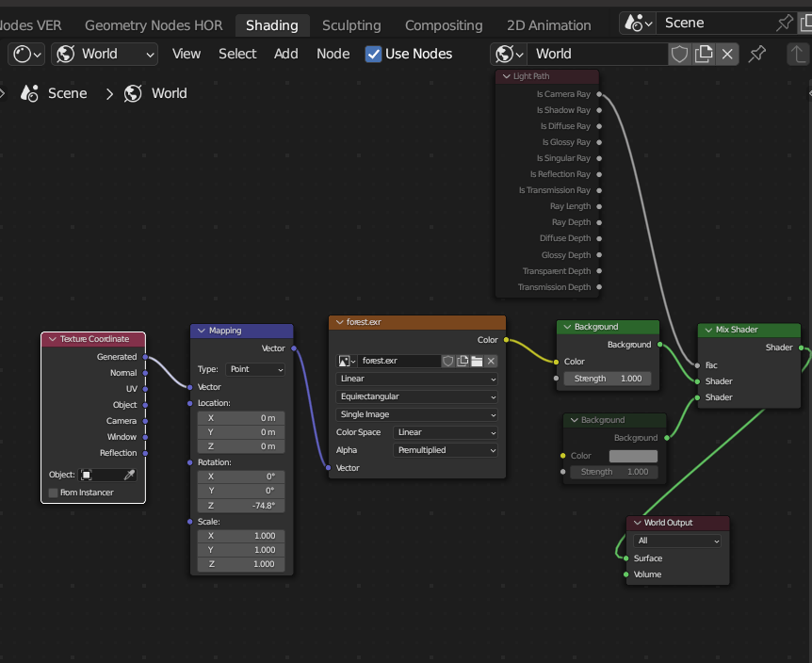Image resolution: width=812 pixels, height=663 pixels.
Task: Open Alpha Premultiplied dropdown
Action: coord(446,450)
